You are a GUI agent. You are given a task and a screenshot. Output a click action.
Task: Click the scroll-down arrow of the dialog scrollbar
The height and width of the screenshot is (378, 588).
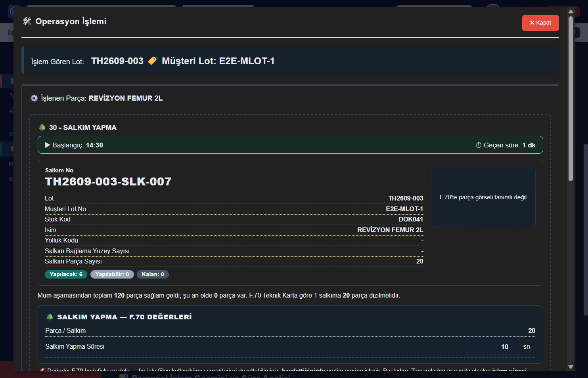click(571, 367)
